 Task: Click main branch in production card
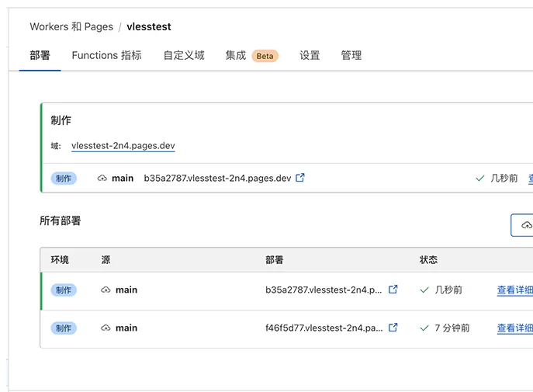click(123, 179)
